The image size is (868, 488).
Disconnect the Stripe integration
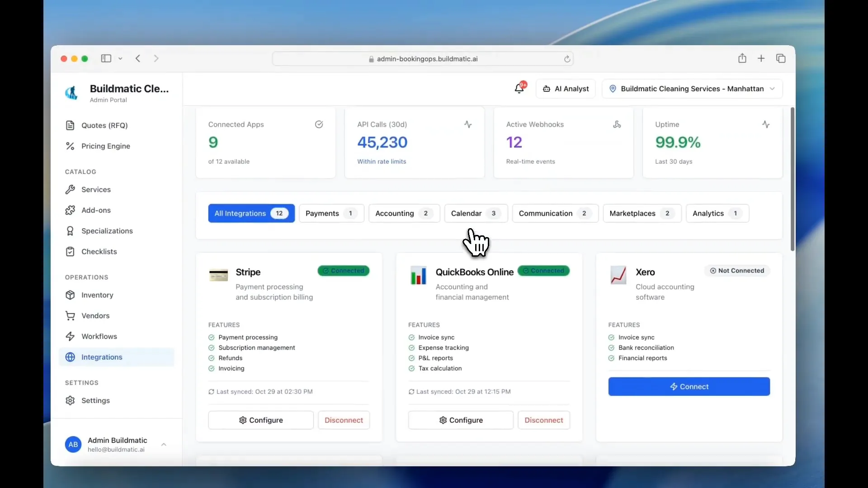coord(344,420)
